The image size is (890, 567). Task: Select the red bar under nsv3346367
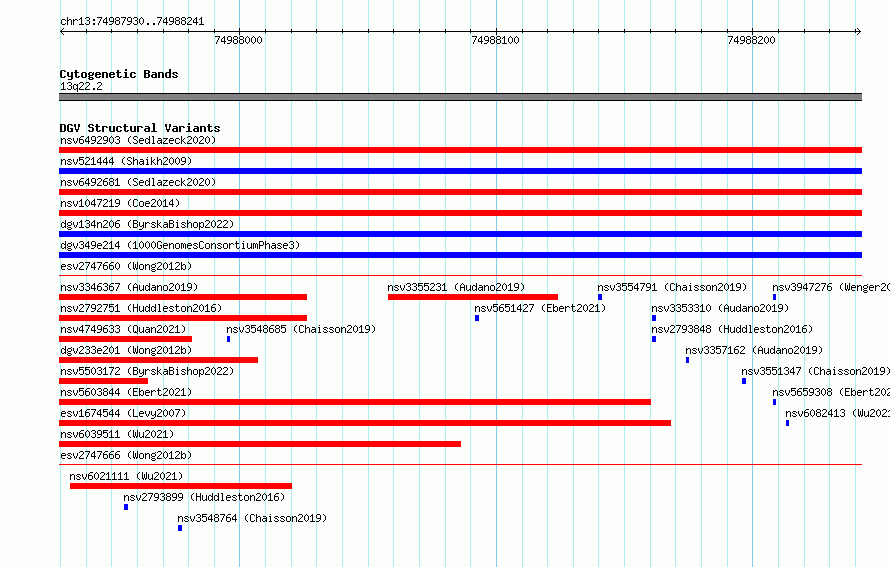tap(183, 297)
